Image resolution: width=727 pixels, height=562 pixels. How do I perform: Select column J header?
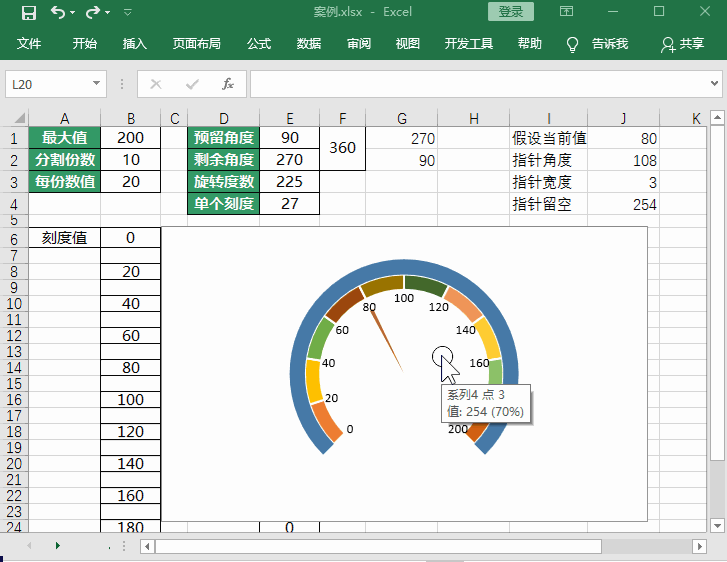point(623,118)
